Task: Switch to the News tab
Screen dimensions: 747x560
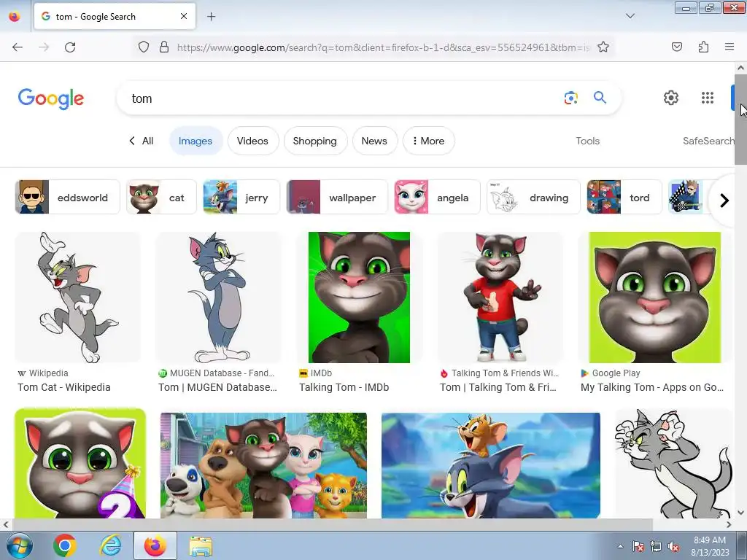Action: [374, 141]
